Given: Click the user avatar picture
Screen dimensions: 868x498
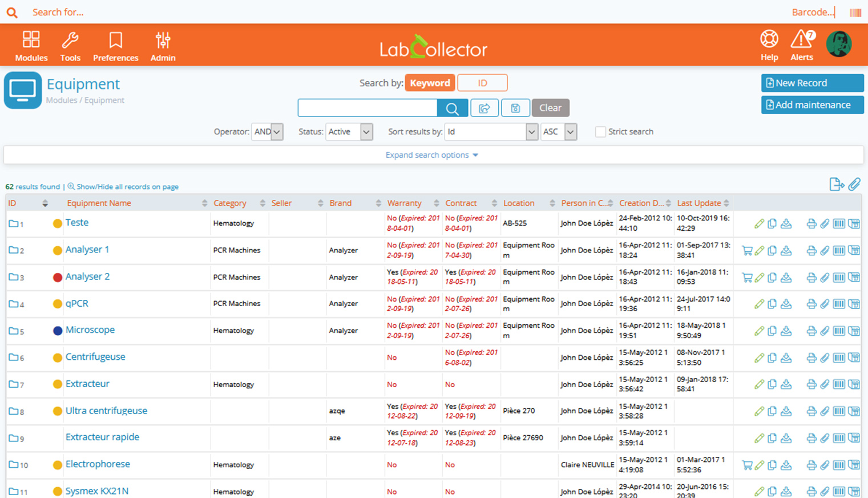Looking at the screenshot, I should (839, 44).
